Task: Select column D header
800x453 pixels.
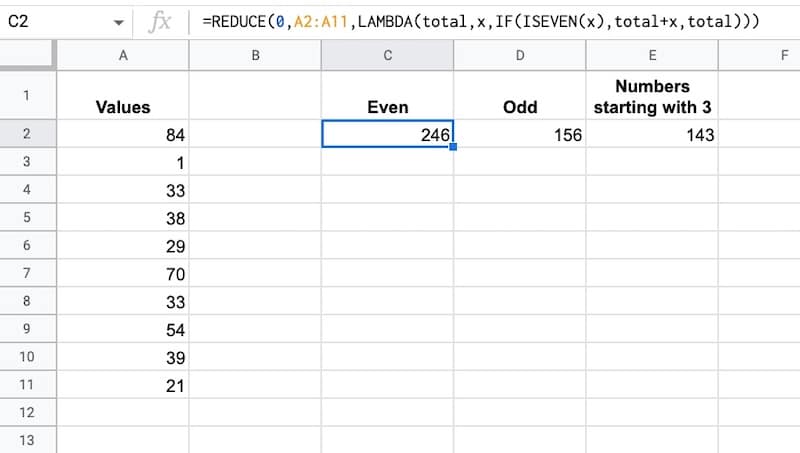Action: click(x=520, y=55)
